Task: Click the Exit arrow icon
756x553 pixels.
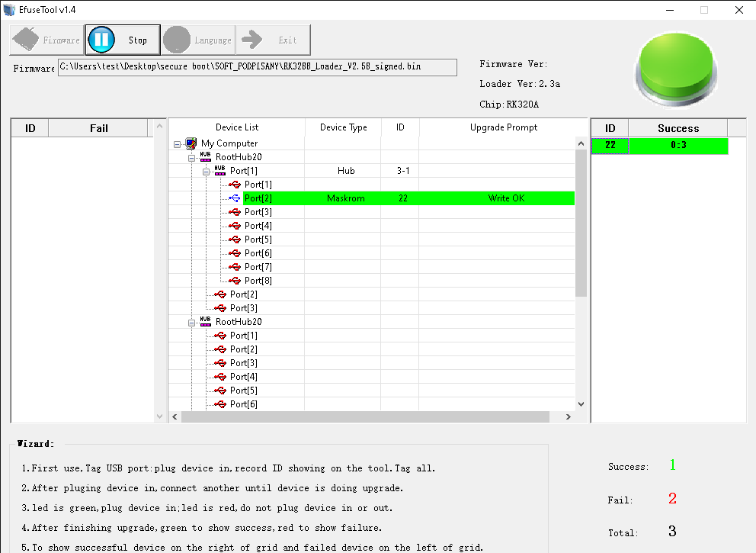Action: [x=252, y=39]
